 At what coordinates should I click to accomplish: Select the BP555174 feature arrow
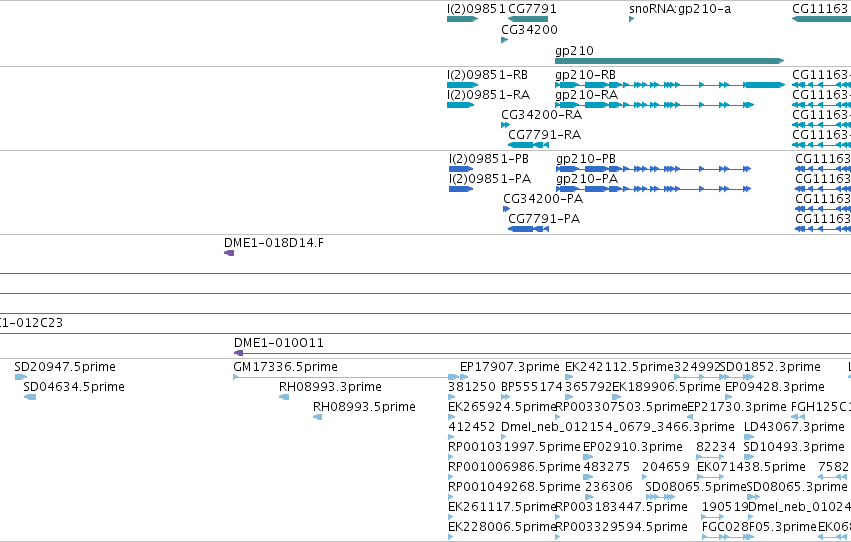pyautogui.click(x=506, y=397)
